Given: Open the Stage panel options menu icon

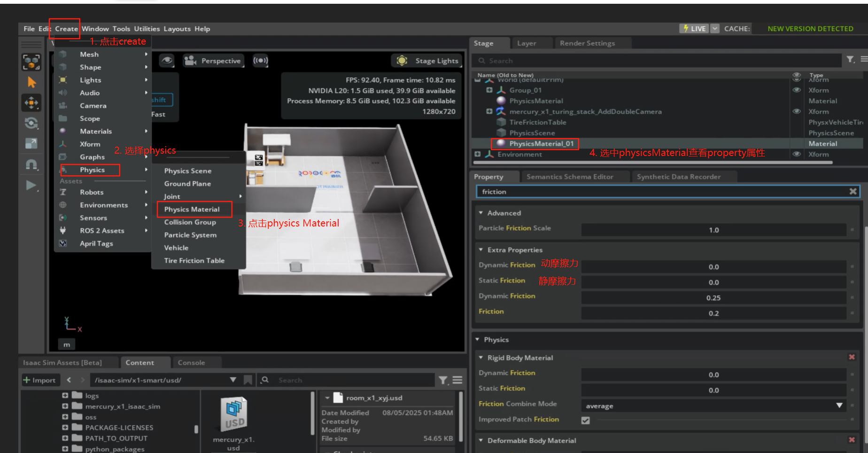Looking at the screenshot, I should [864, 60].
